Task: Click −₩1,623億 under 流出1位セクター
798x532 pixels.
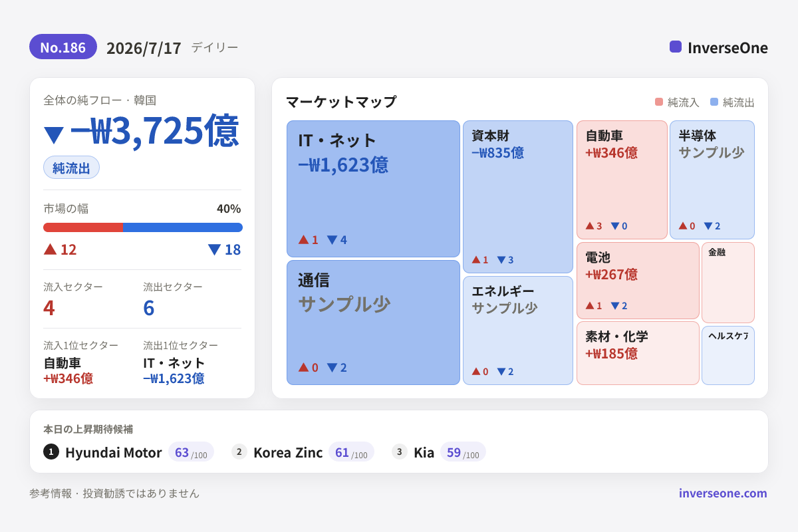Action: click(174, 378)
